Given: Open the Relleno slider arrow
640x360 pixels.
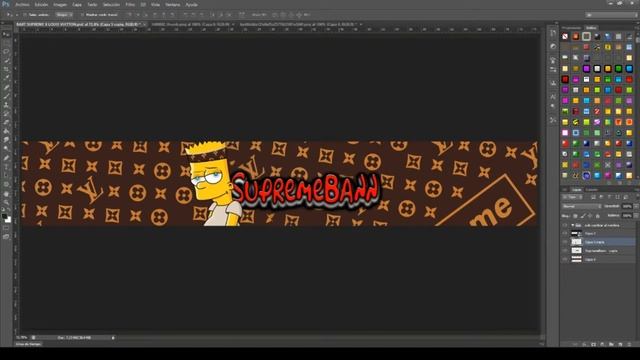Looking at the screenshot, I should point(636,216).
